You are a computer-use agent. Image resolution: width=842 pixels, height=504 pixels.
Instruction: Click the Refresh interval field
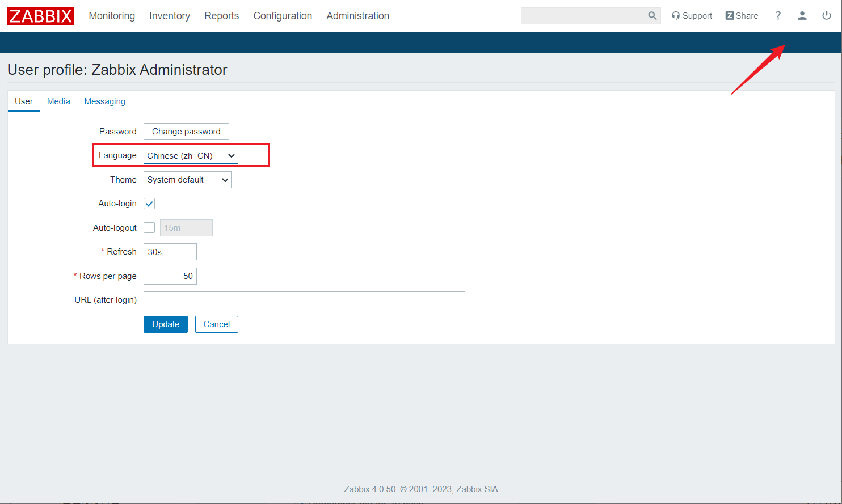pos(170,252)
